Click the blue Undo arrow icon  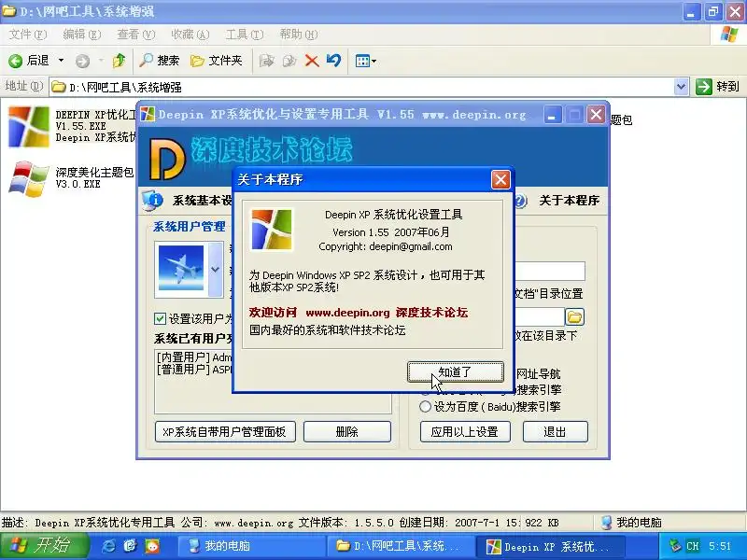[x=334, y=61]
